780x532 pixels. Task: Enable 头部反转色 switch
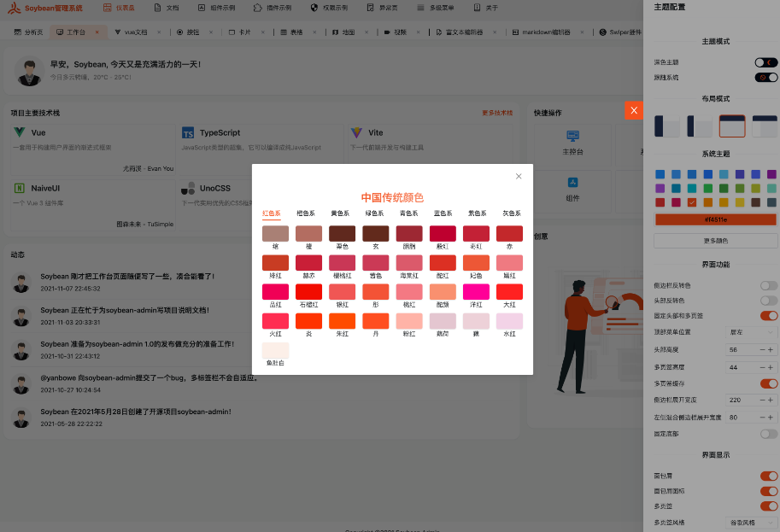click(x=769, y=301)
